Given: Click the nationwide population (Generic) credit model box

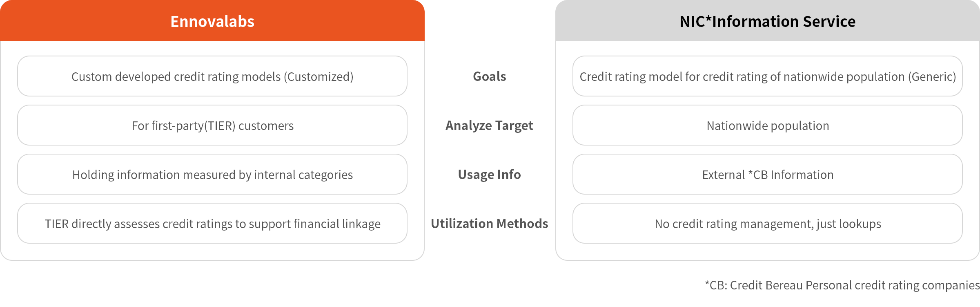Looking at the screenshot, I should [768, 76].
